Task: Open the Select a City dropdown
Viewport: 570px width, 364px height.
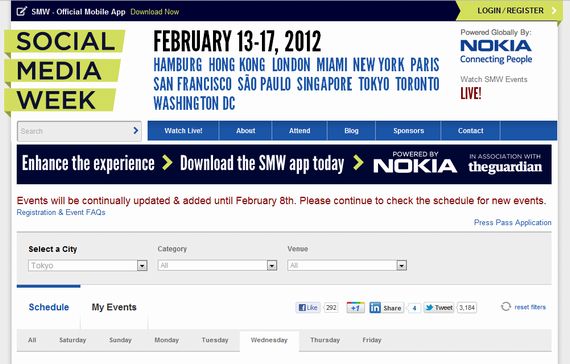Action: pos(88,265)
